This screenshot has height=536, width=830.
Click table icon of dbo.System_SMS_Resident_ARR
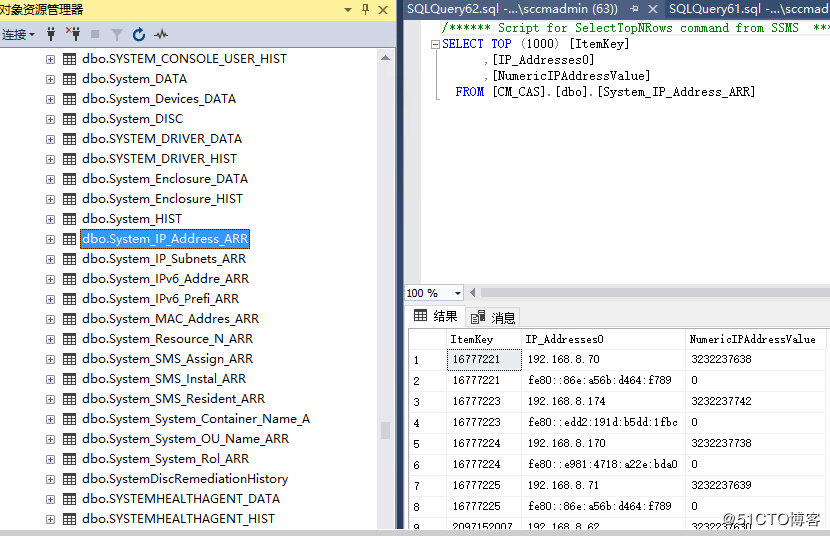(69, 399)
